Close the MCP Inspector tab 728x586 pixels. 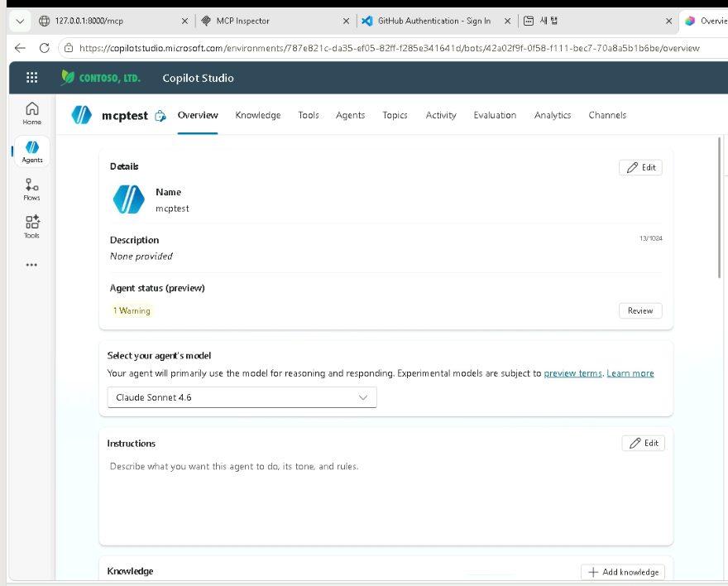tap(346, 21)
